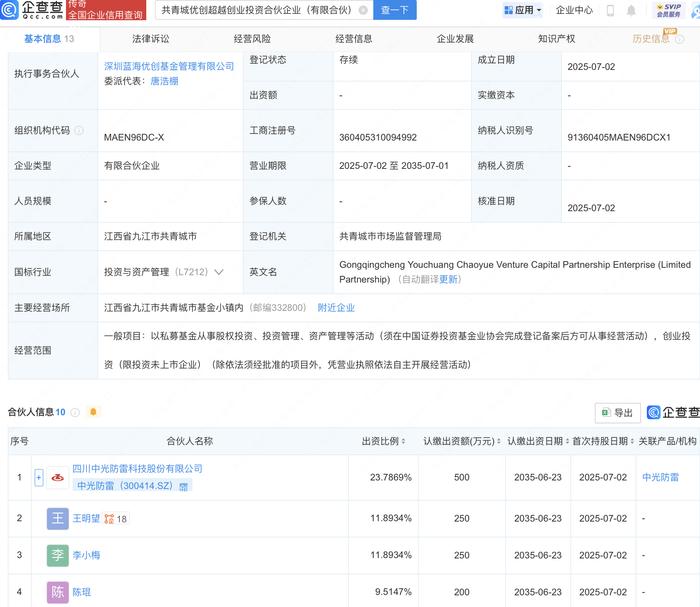Select organization code MAEN96DC-X
The image size is (700, 607).
134,137
